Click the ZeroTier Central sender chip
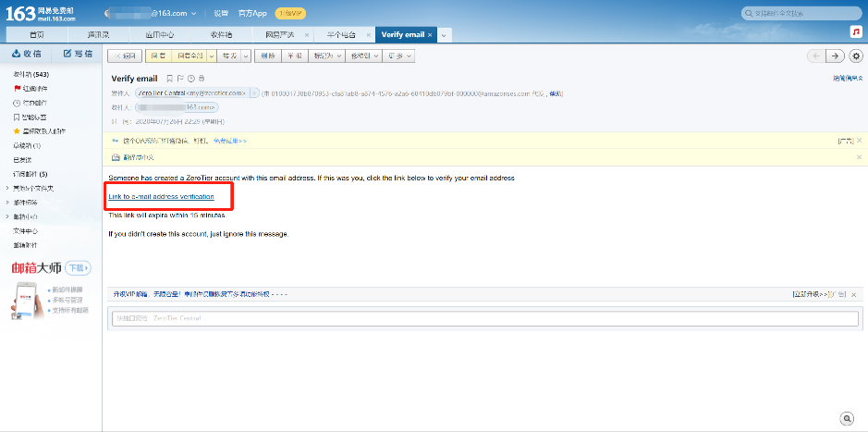Viewport: 868px width, 432px height. (x=192, y=93)
